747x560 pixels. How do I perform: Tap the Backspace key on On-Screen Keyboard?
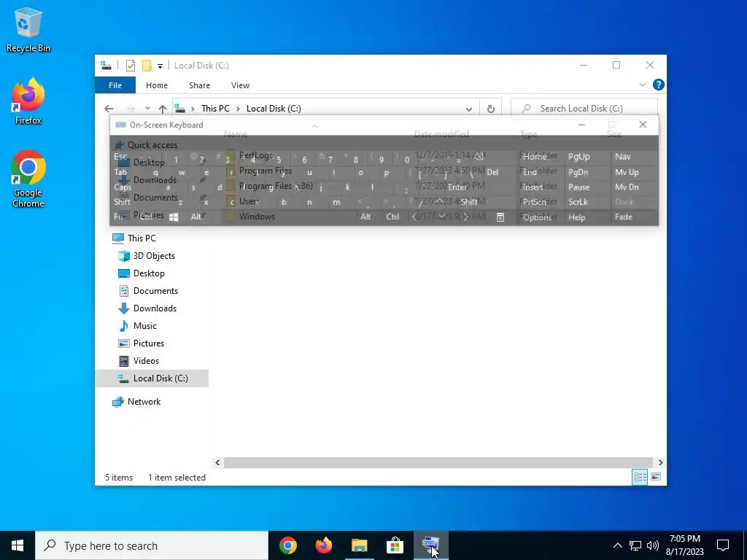pos(479,157)
